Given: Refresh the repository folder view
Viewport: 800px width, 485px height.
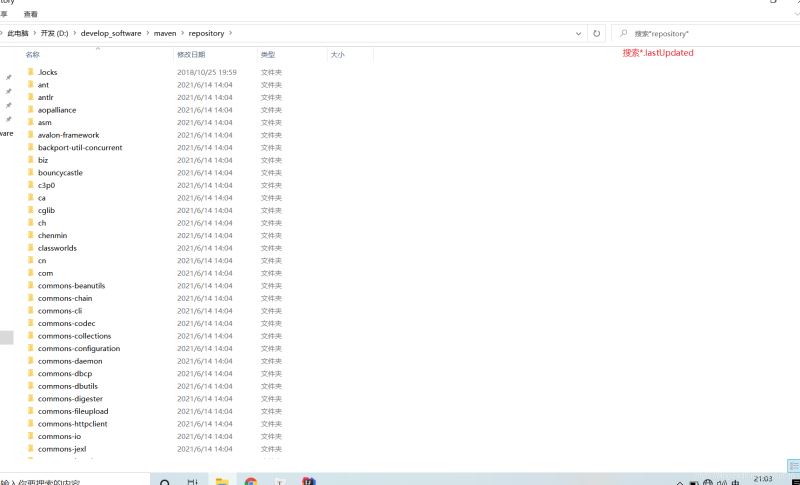Looking at the screenshot, I should tap(596, 34).
